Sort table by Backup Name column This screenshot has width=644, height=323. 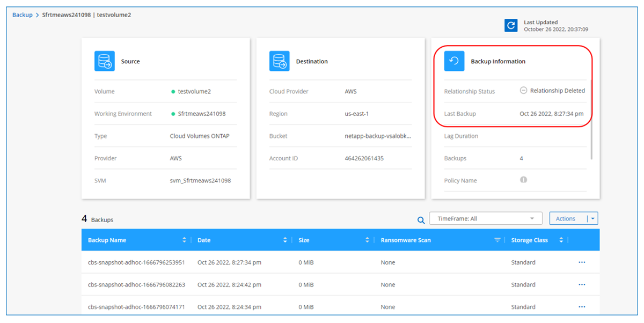[x=184, y=240]
